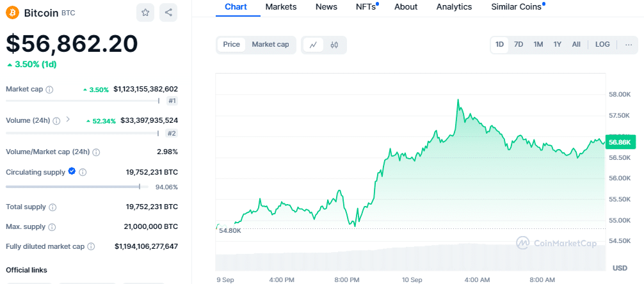Select 1M time range
This screenshot has height=284, width=644.
click(538, 45)
